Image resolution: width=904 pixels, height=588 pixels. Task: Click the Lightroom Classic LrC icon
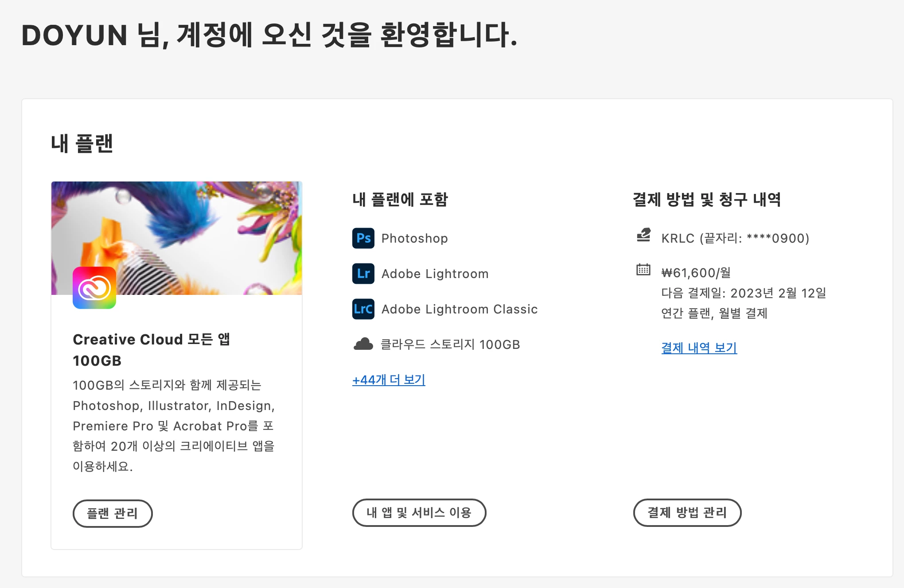coord(363,309)
